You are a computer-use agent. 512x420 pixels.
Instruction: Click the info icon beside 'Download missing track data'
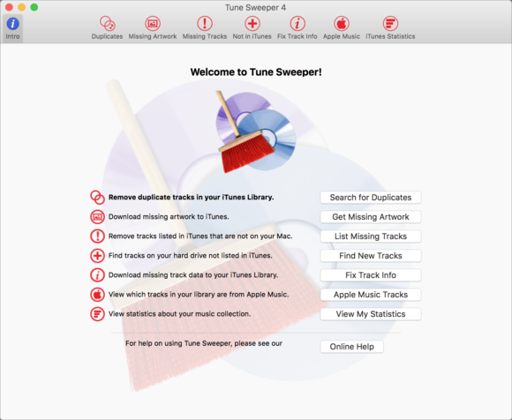tap(97, 275)
